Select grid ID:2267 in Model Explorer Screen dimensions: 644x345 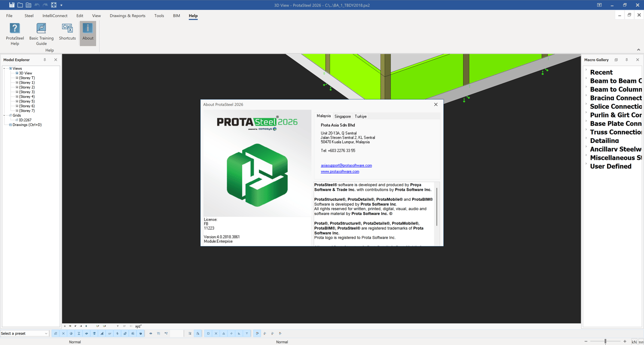tap(25, 120)
